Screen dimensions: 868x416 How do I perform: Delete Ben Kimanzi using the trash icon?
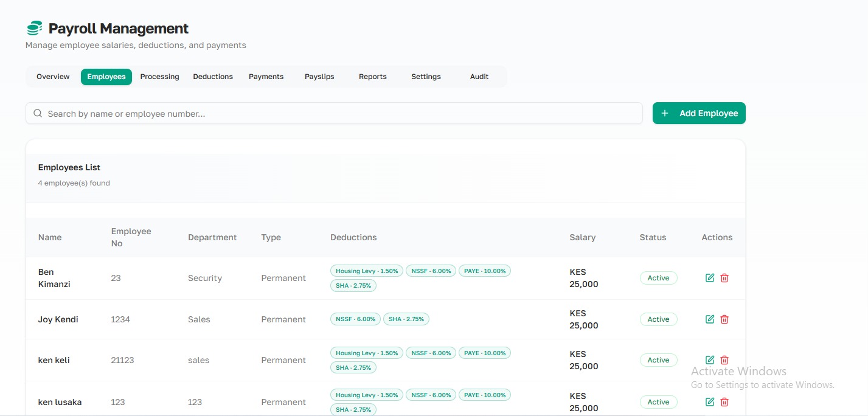click(724, 278)
